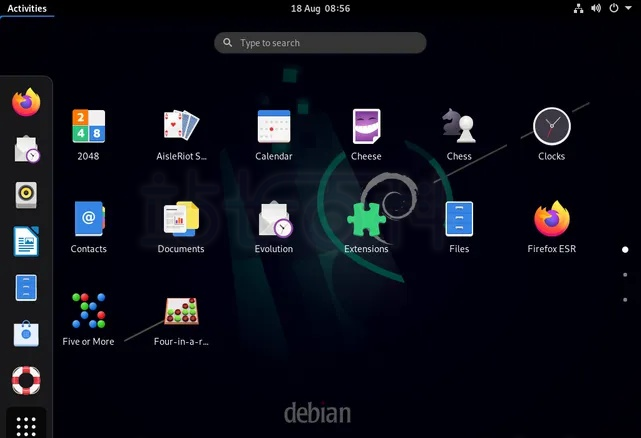This screenshot has width=641, height=438.
Task: Launch the Cheese webcam app
Action: tap(366, 126)
